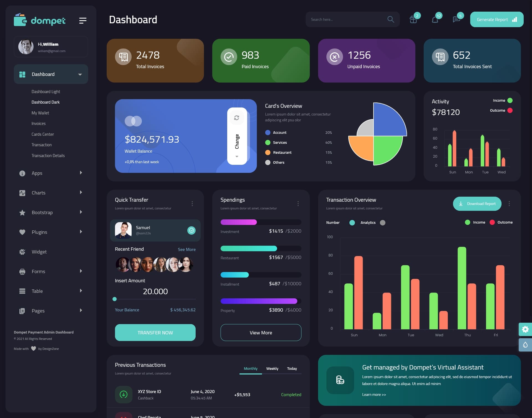Image resolution: width=532 pixels, height=418 pixels.
Task: Drag the Quick Transfer amount slider
Action: point(115,299)
